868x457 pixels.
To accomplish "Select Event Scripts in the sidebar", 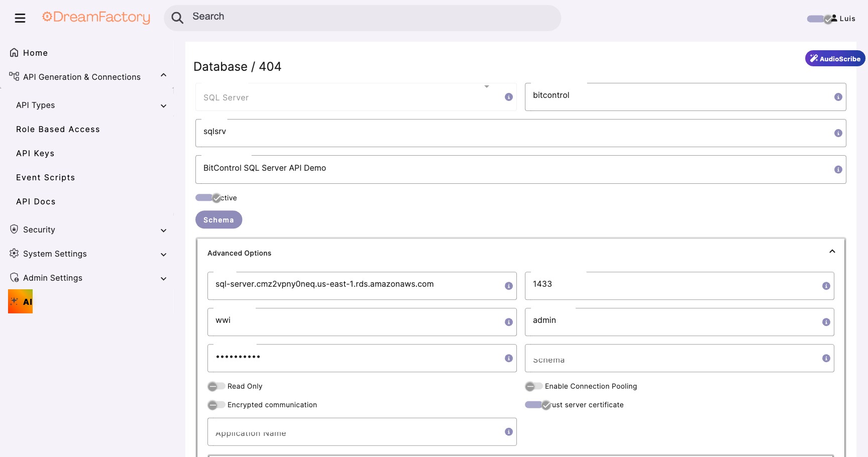I will tap(45, 177).
